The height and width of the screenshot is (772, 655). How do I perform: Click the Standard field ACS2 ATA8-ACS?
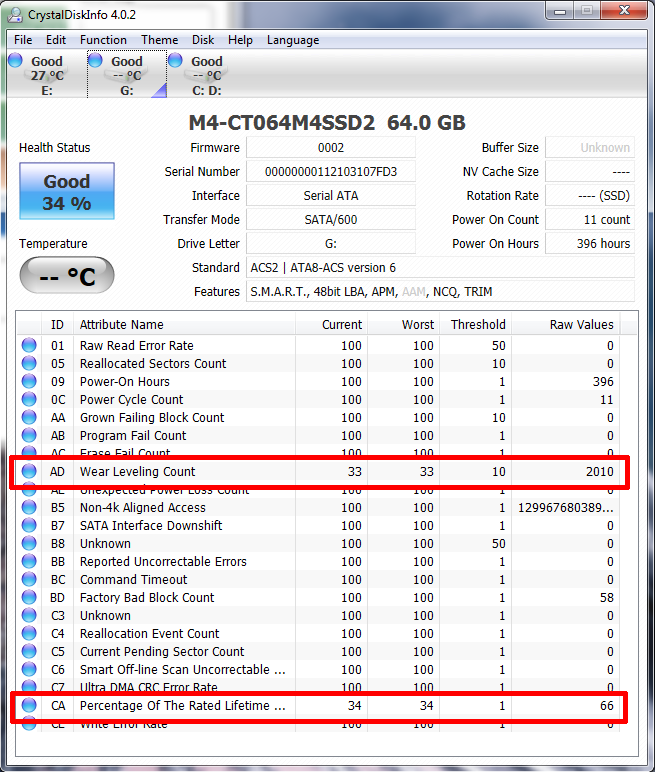[440, 268]
